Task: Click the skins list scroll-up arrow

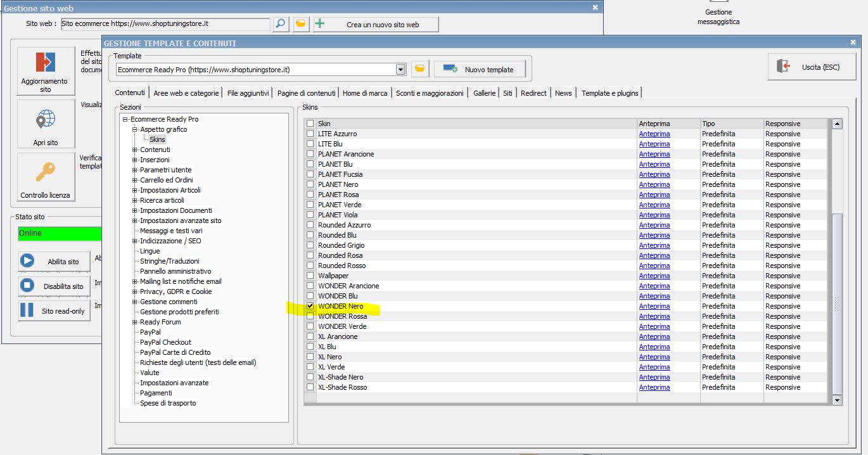Action: [x=837, y=124]
